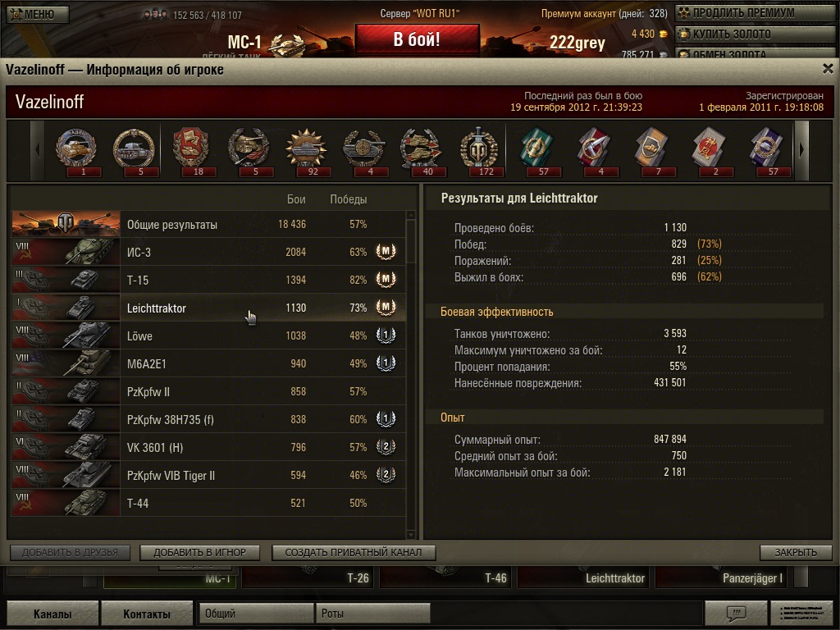Open the Общие результаты overall stats row
Screen dimensions: 840x630
(x=208, y=225)
